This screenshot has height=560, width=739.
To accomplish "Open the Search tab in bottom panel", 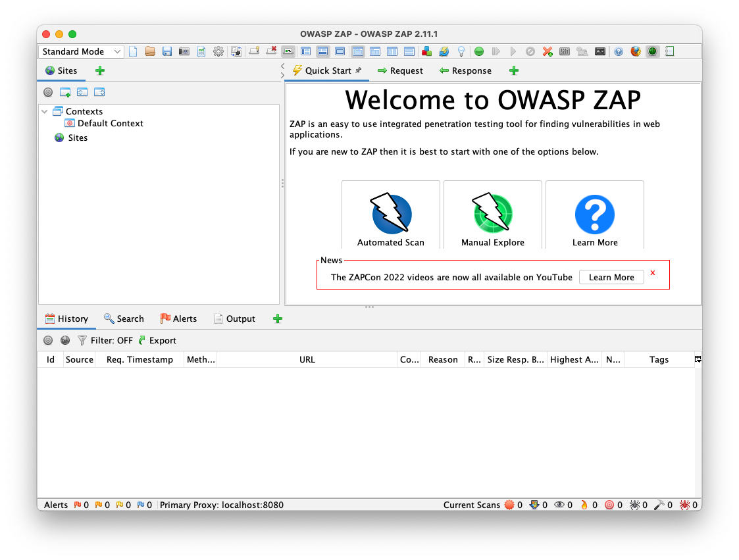I will click(124, 318).
